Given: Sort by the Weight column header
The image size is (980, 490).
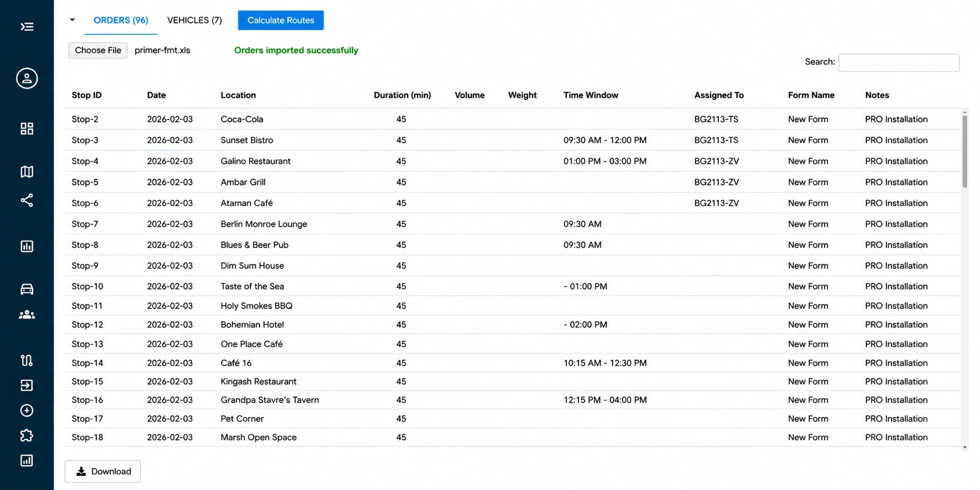Looking at the screenshot, I should [x=523, y=95].
